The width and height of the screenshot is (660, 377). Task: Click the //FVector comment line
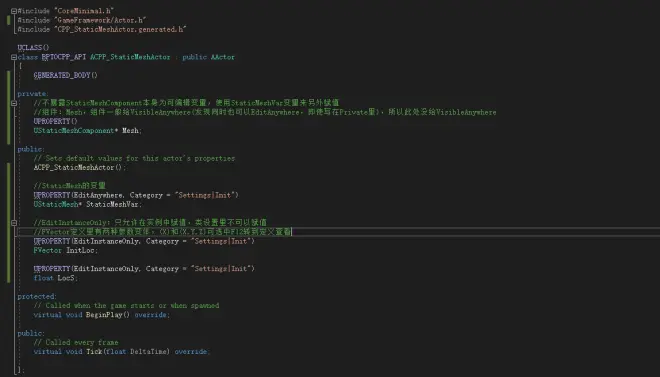(x=162, y=232)
